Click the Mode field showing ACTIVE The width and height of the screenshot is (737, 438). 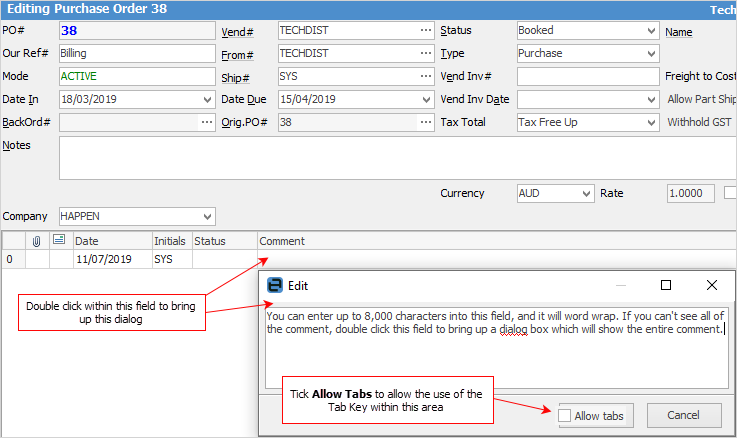137,76
